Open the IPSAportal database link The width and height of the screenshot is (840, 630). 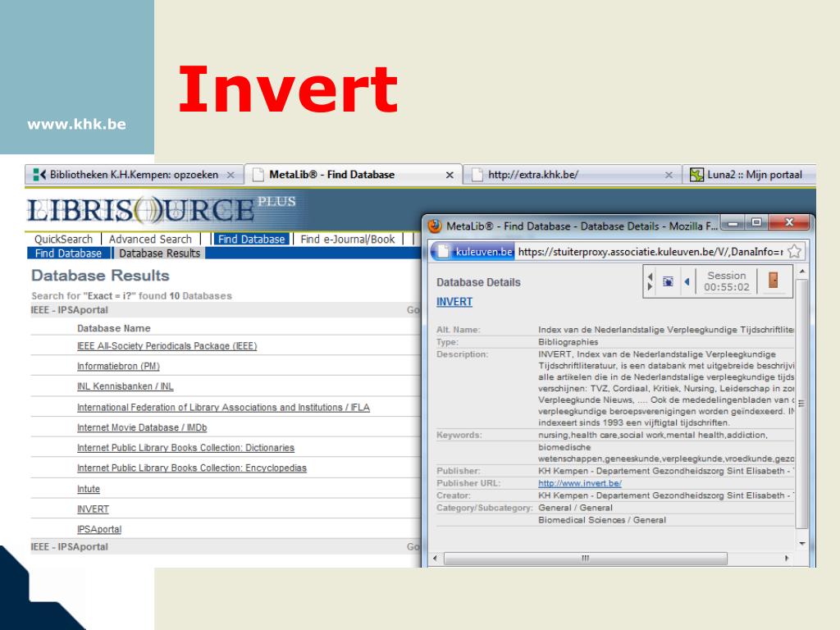pos(99,529)
